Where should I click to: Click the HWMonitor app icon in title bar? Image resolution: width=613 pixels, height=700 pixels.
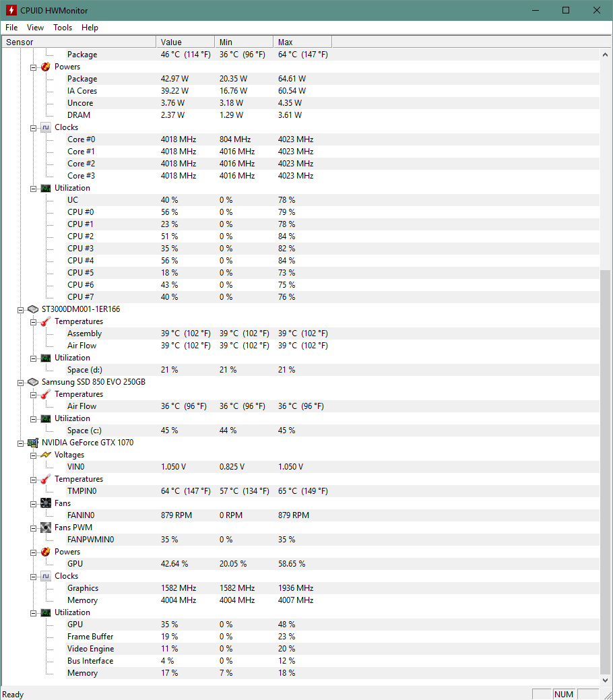[11, 10]
